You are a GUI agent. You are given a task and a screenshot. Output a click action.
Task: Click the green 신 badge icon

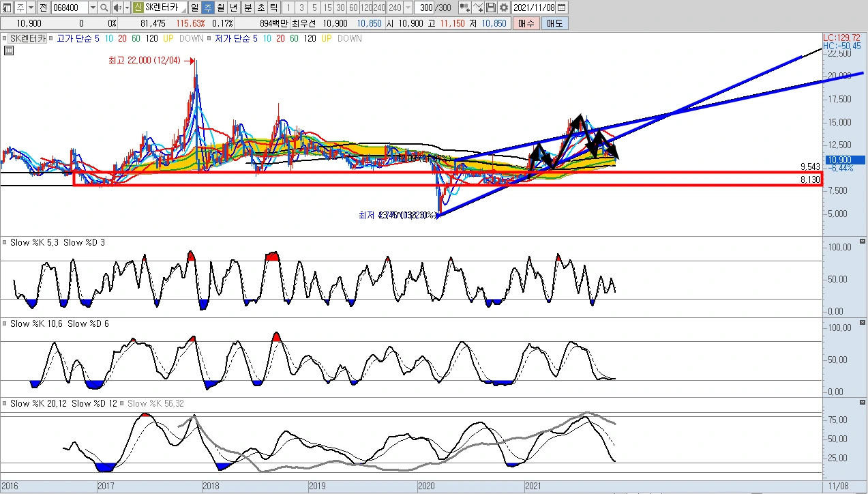(138, 8)
